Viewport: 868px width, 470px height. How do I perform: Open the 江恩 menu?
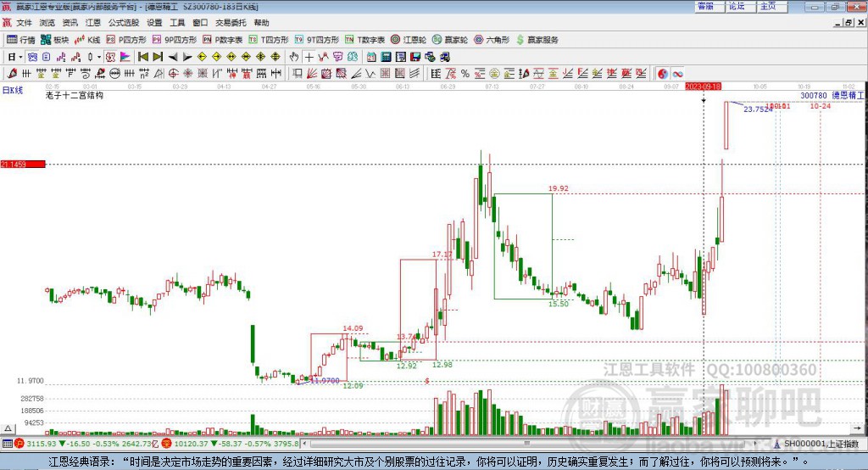pyautogui.click(x=93, y=23)
